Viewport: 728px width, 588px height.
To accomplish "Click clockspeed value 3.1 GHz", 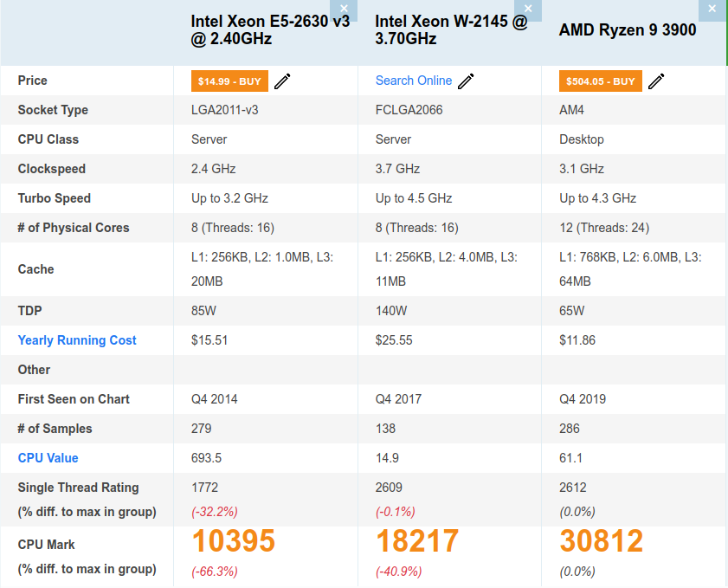I will [x=582, y=169].
